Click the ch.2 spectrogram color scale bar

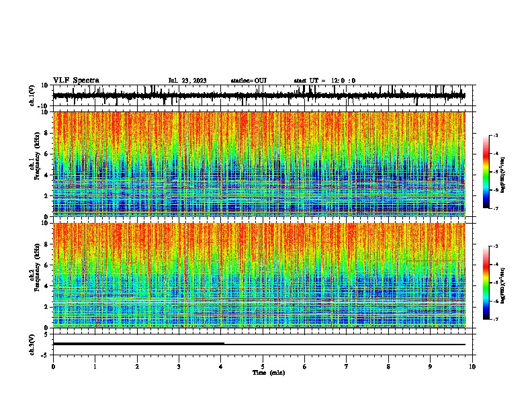point(486,283)
